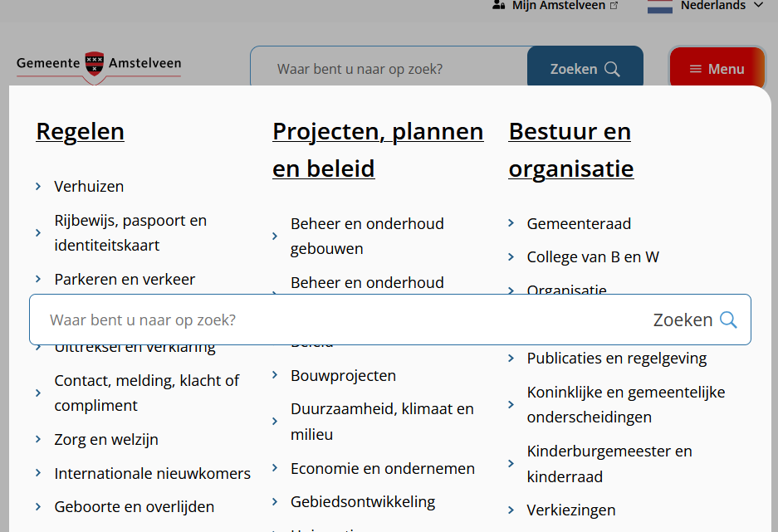Click the Gemeente Amstelveen logo
The height and width of the screenshot is (532, 778).
click(99, 67)
